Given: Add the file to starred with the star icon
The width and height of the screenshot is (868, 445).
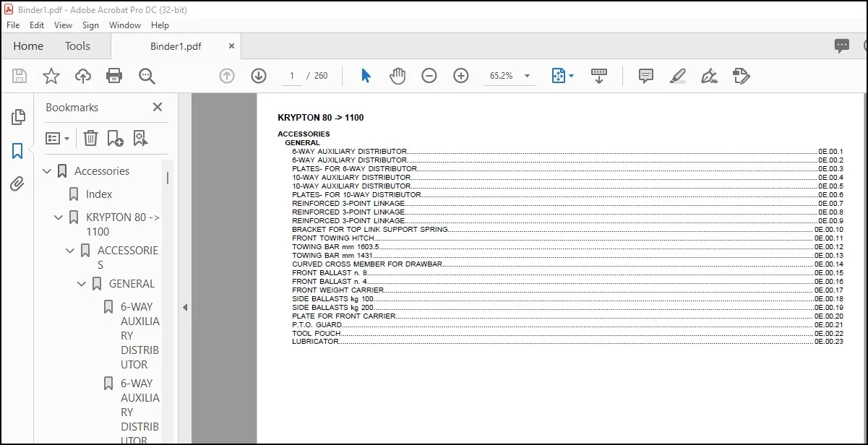Looking at the screenshot, I should pyautogui.click(x=51, y=76).
